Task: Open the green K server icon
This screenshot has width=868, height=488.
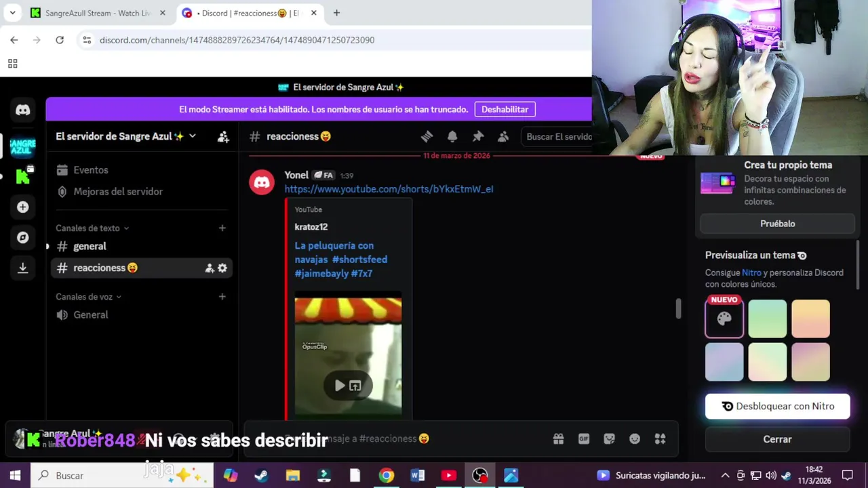Action: point(22,176)
